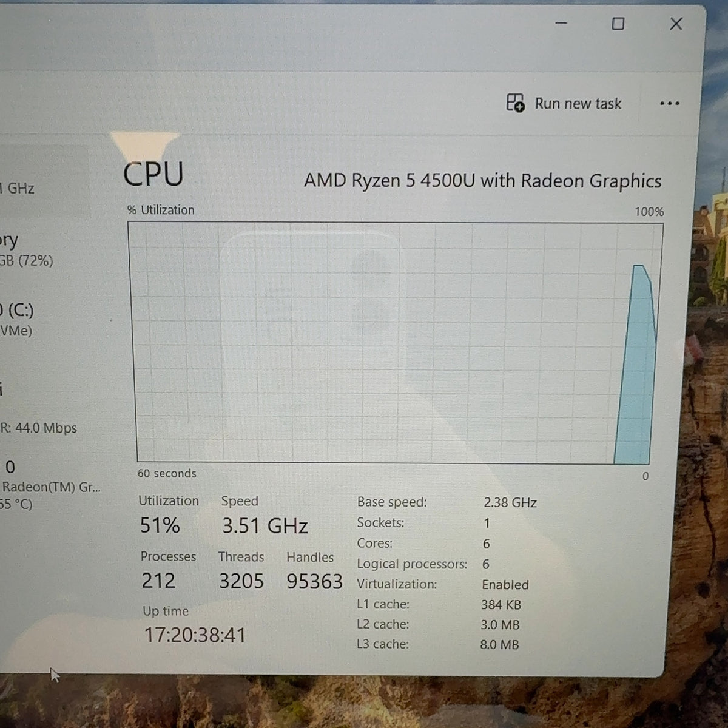Click the up time value 17:20:38:41
Viewport: 728px width, 728px height.
(x=195, y=635)
